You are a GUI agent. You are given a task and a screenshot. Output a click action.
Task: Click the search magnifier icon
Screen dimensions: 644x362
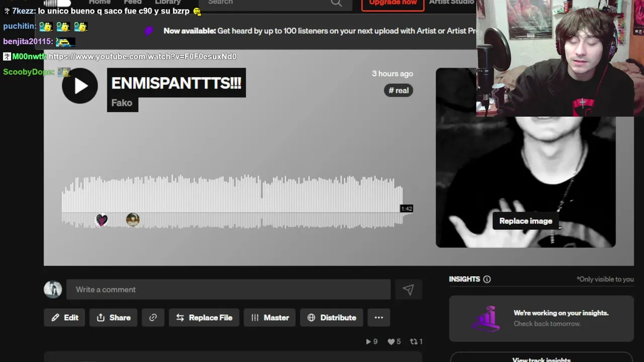click(336, 3)
